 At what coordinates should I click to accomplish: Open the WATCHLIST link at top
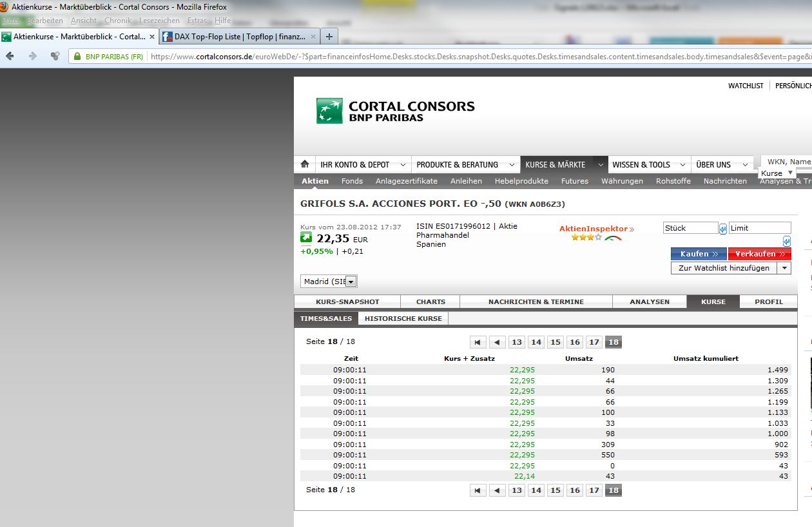(x=746, y=86)
